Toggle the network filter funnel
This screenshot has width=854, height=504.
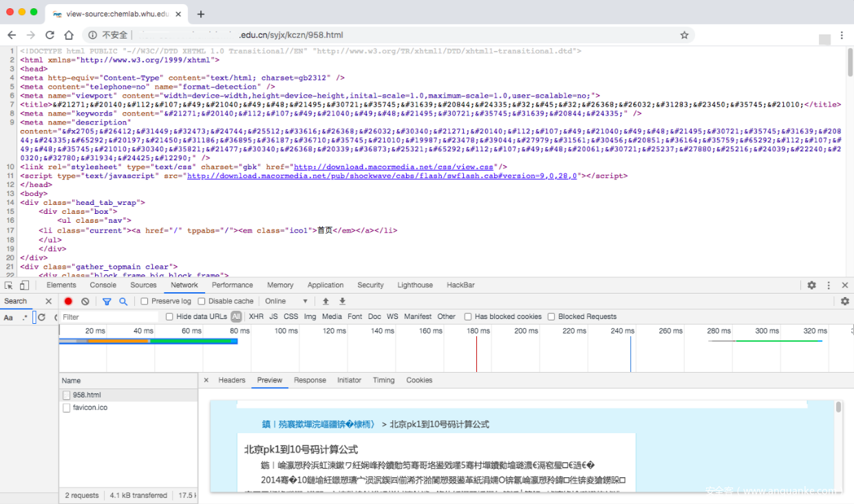click(107, 301)
